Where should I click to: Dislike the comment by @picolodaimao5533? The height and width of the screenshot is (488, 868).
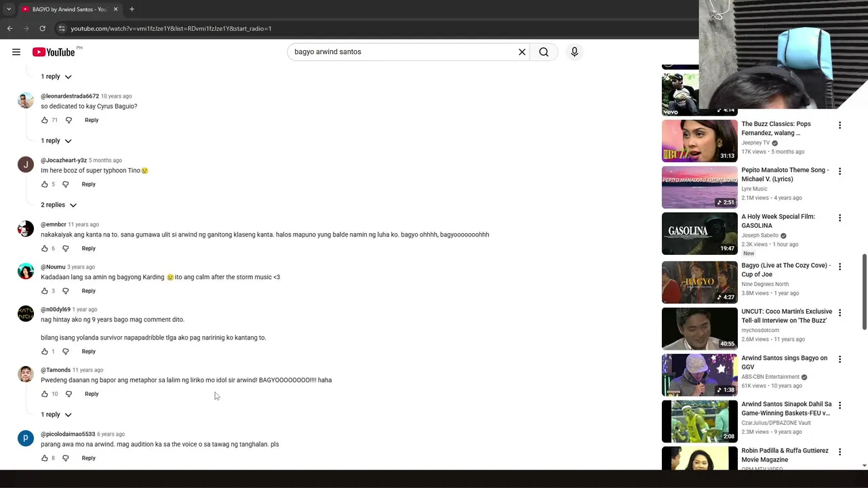[x=66, y=458]
